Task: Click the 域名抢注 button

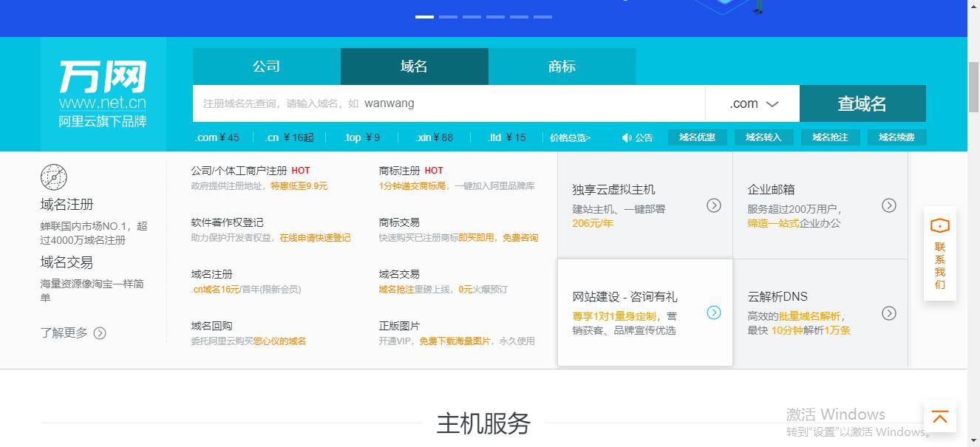Action: click(830, 137)
